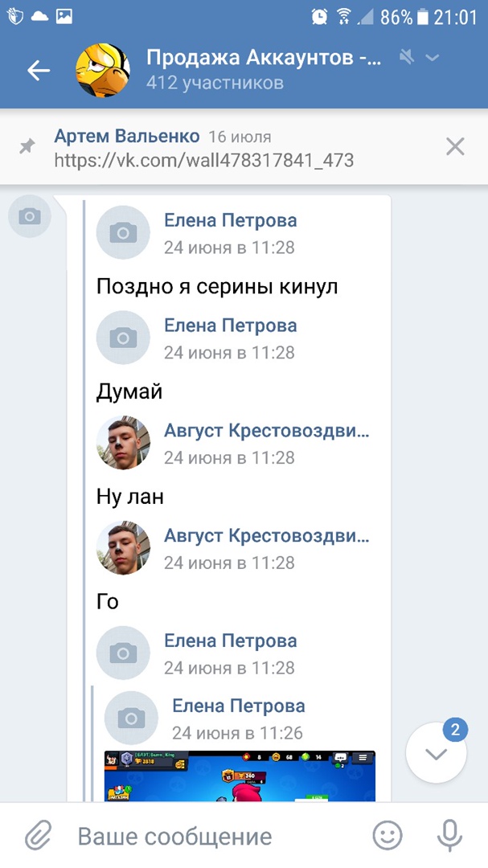Tap Елена Петрова avatar above Думай
The width and height of the screenshot is (488, 868).
tap(123, 338)
